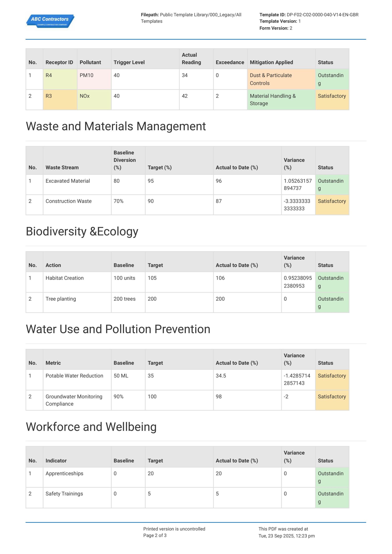Click the Water Use and Pollution Prevention heading
The width and height of the screenshot is (392, 554).
[x=118, y=329]
